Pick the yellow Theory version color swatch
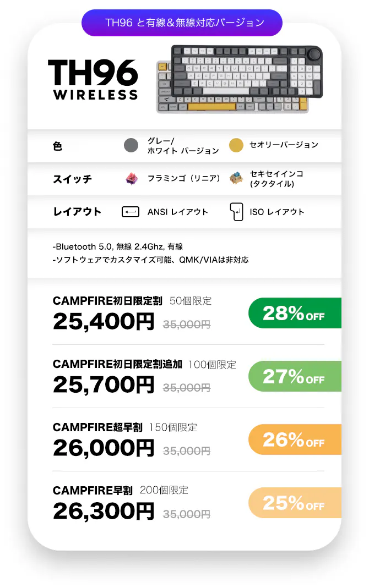 coord(236,145)
